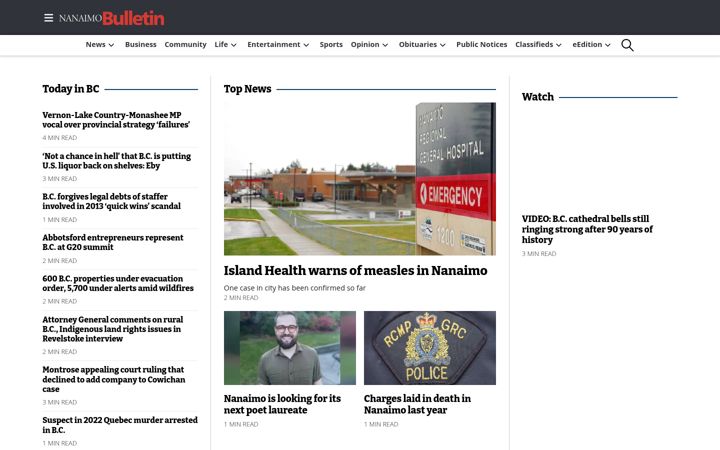
Task: Expand the Entertainment dropdown chevron
Action: tap(306, 45)
